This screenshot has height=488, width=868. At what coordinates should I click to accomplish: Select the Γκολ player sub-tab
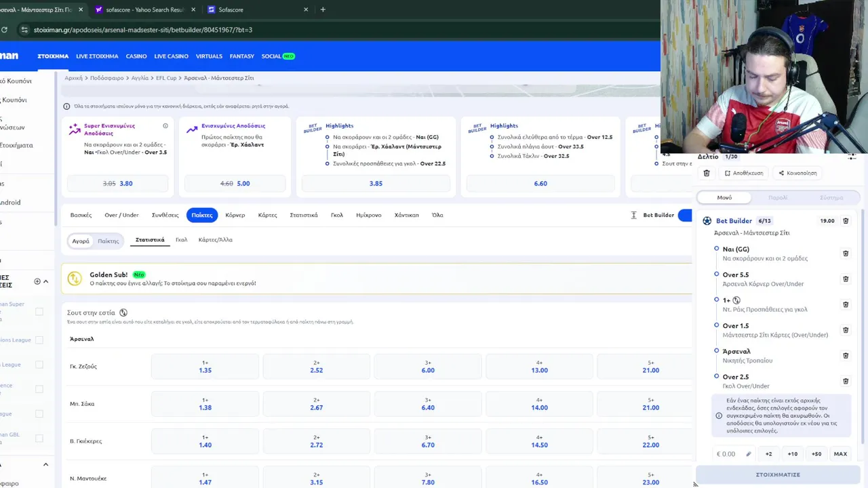click(x=181, y=240)
